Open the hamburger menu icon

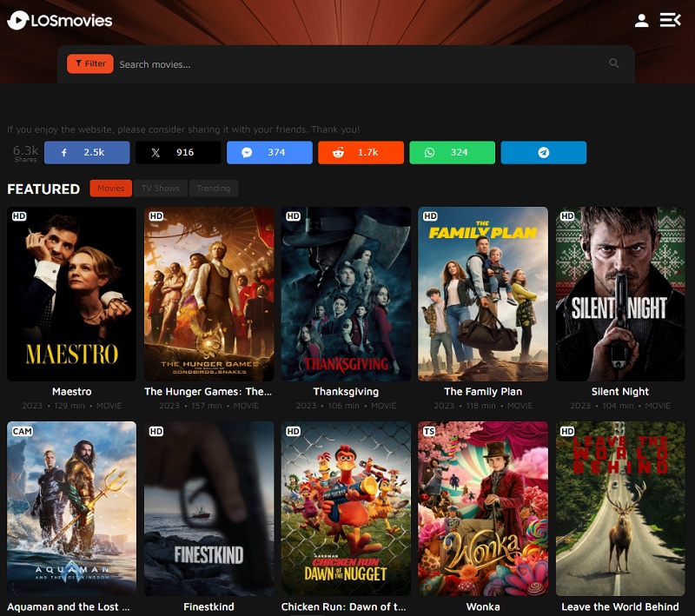coord(670,20)
